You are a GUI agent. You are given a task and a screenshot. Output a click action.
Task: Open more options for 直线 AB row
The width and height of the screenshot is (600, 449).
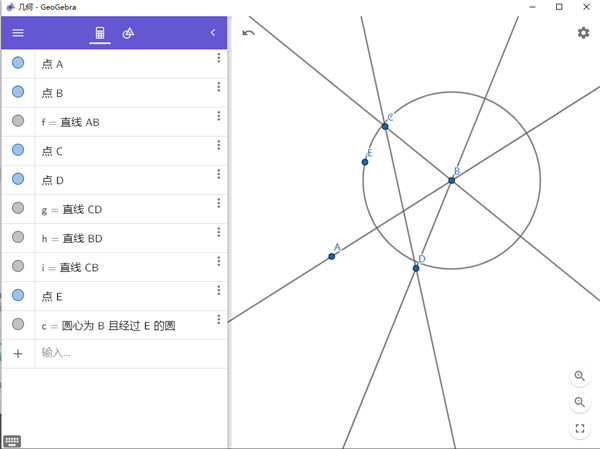pyautogui.click(x=218, y=116)
